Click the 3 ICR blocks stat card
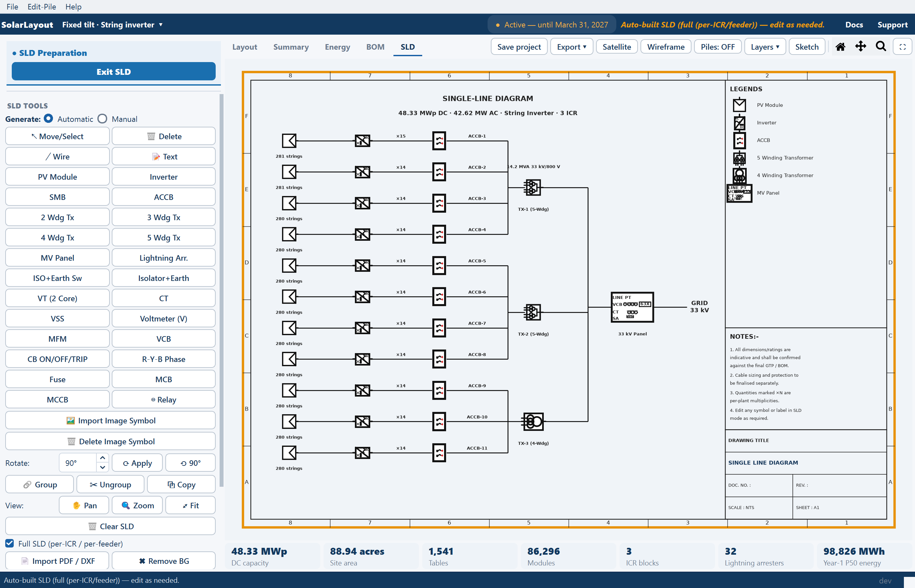Screen dimensions: 915x588 pos(667,556)
